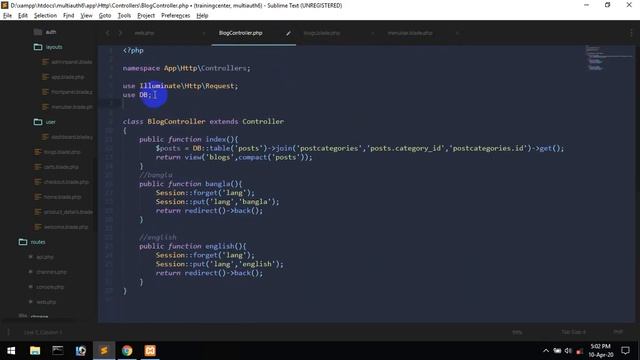Expand the auth folder in sidebar
The width and height of the screenshot is (640, 360).
tap(45, 32)
